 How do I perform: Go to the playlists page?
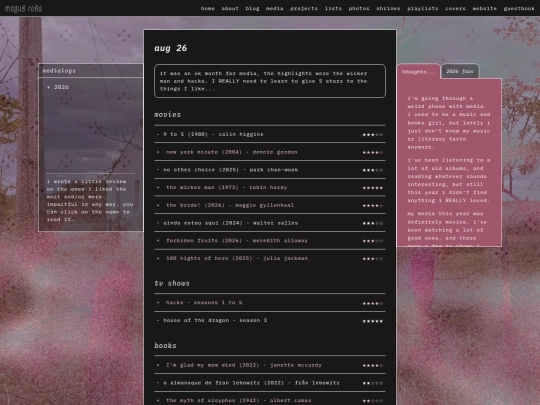point(423,8)
